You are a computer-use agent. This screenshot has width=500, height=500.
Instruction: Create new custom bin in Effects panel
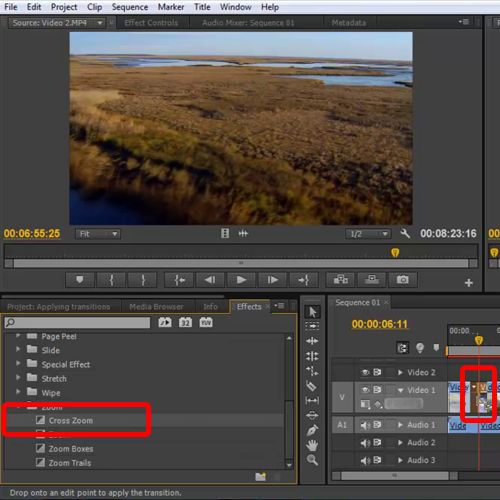260,477
